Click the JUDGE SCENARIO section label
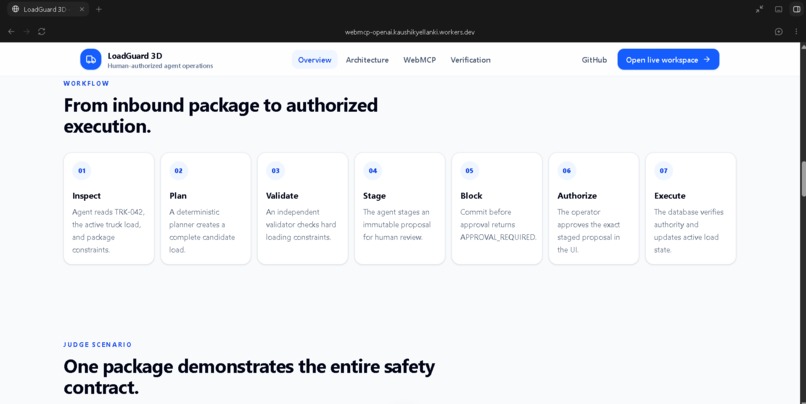The width and height of the screenshot is (806, 404). pyautogui.click(x=98, y=344)
